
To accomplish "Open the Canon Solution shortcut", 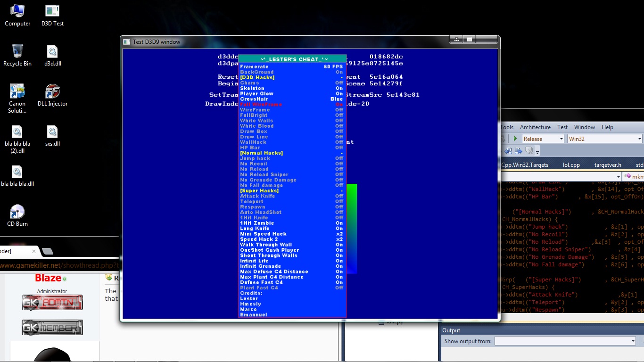I will [17, 92].
